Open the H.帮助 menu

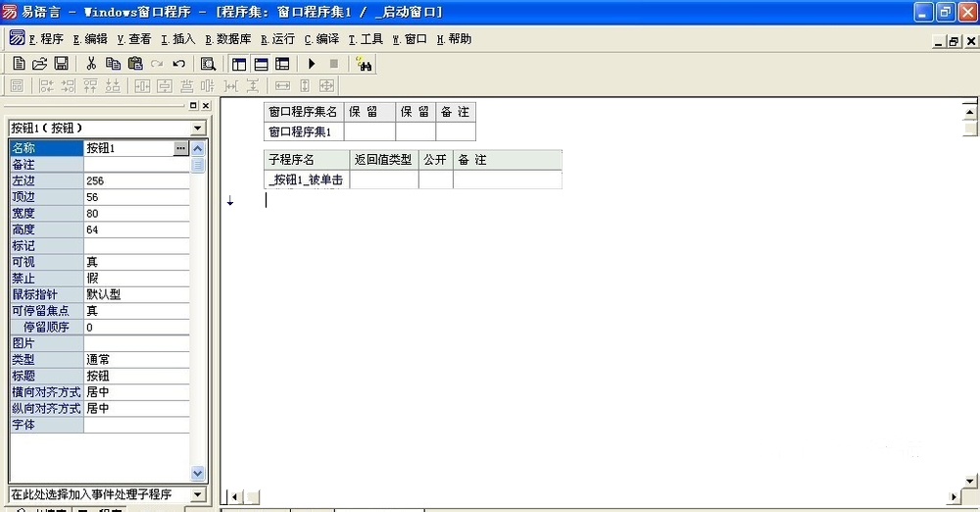pos(454,39)
